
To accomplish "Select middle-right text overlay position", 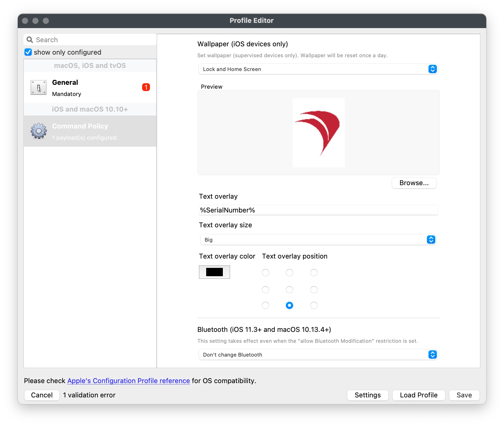I will click(x=314, y=290).
